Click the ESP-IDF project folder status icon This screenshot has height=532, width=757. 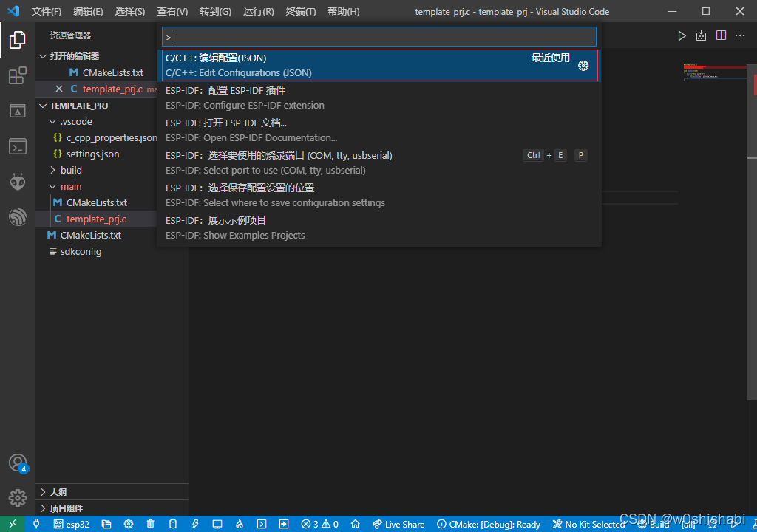[106, 524]
